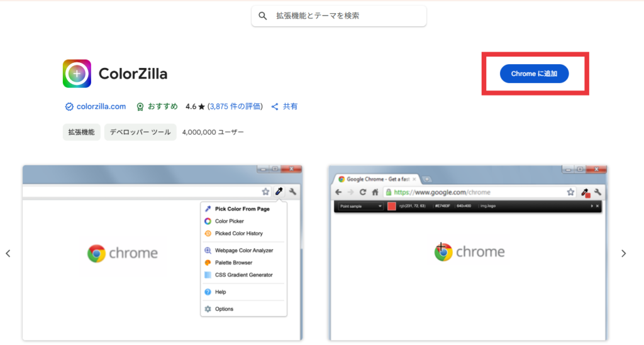Click the Options menu entry
This screenshot has width=644, height=345.
tap(224, 309)
